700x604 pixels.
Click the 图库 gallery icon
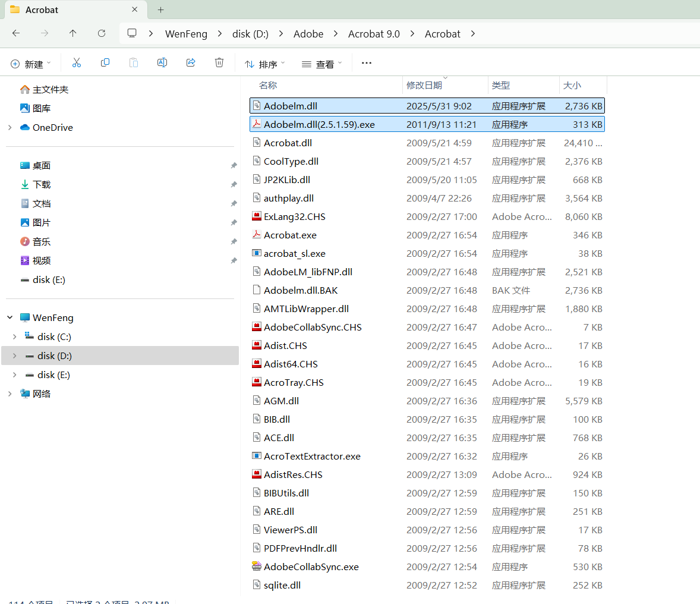[x=25, y=108]
